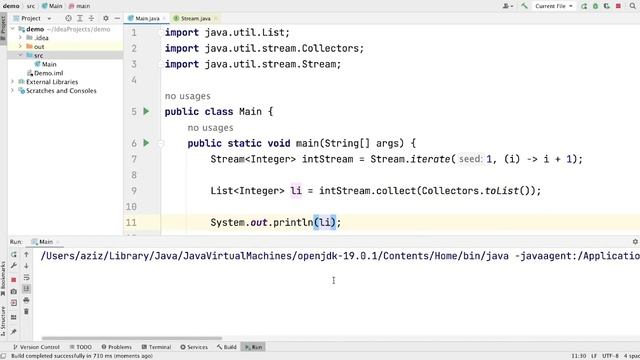Viewport: 640px width, 360px height.
Task: Click the Debug bug icon in top toolbar
Action: [x=596, y=6]
